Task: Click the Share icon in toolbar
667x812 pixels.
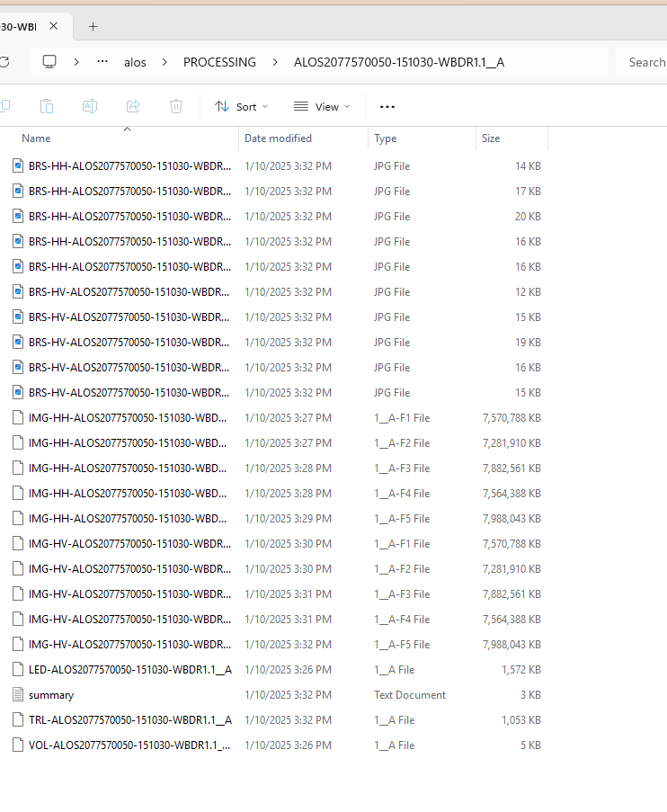Action: [133, 106]
